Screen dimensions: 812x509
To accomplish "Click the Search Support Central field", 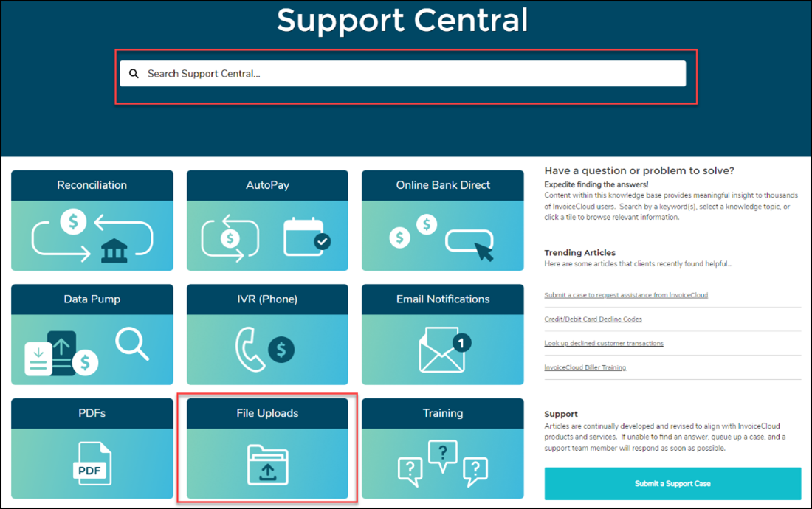I will pyautogui.click(x=402, y=74).
